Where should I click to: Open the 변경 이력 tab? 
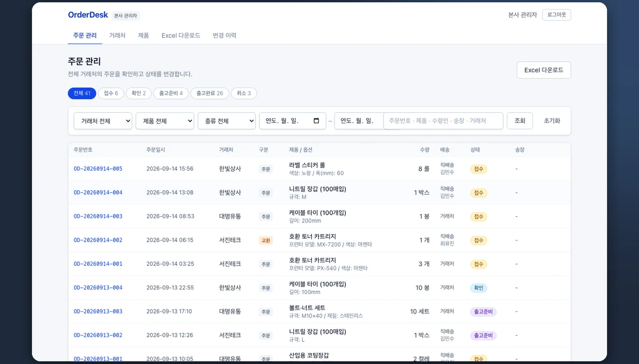(225, 36)
